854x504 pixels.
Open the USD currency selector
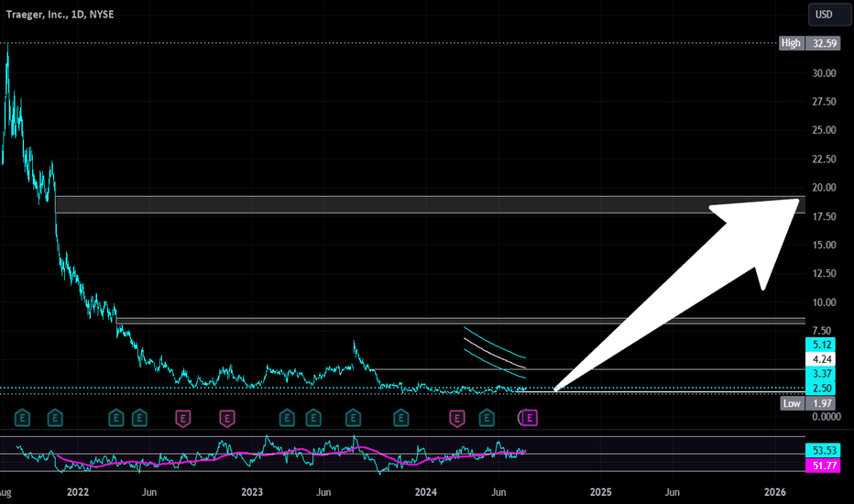(x=829, y=14)
